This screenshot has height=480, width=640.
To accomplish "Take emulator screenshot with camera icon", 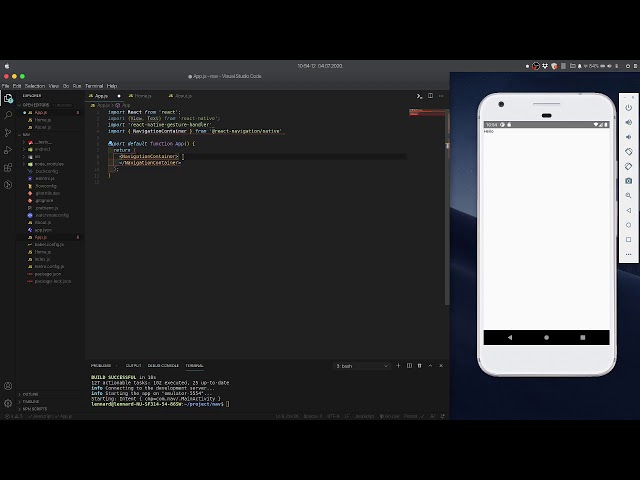I will [x=629, y=181].
